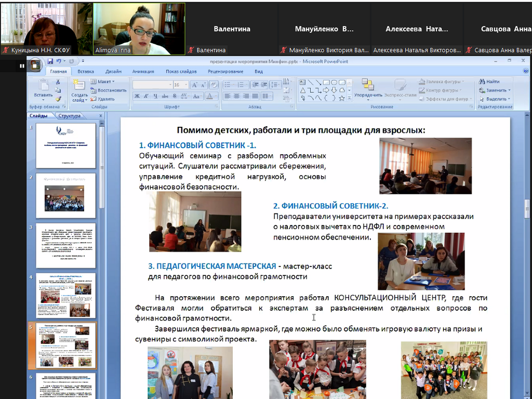Screen dimensions: 532x399
Task: Open the Контур фигуры outline menu
Action: [441, 90]
